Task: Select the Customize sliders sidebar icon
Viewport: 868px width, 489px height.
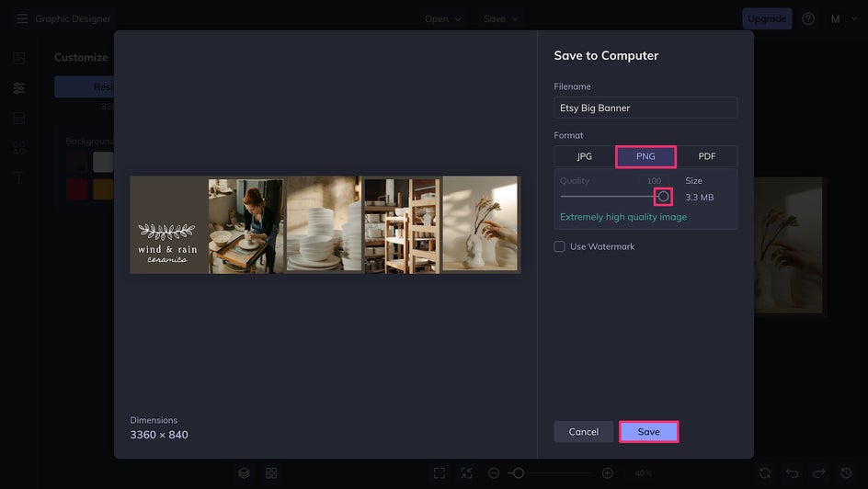Action: pyautogui.click(x=19, y=88)
